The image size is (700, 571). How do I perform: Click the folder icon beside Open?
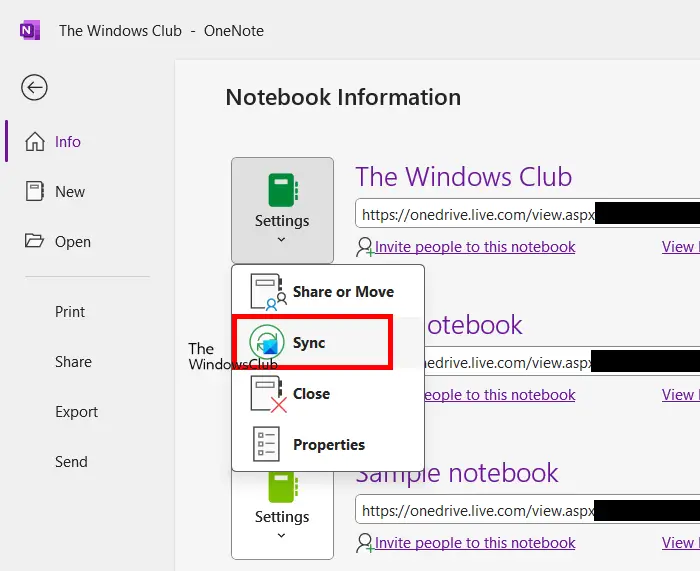coord(34,241)
